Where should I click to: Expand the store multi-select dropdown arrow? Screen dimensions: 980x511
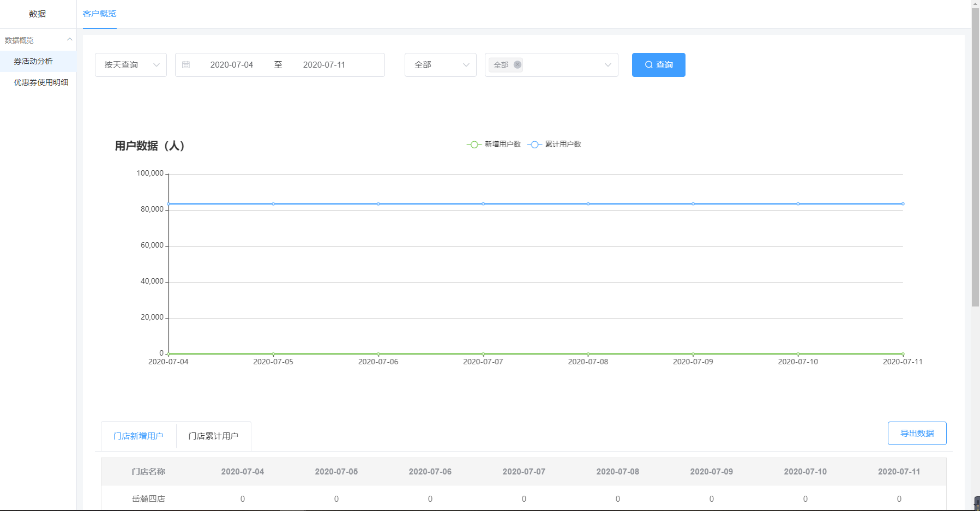point(608,65)
